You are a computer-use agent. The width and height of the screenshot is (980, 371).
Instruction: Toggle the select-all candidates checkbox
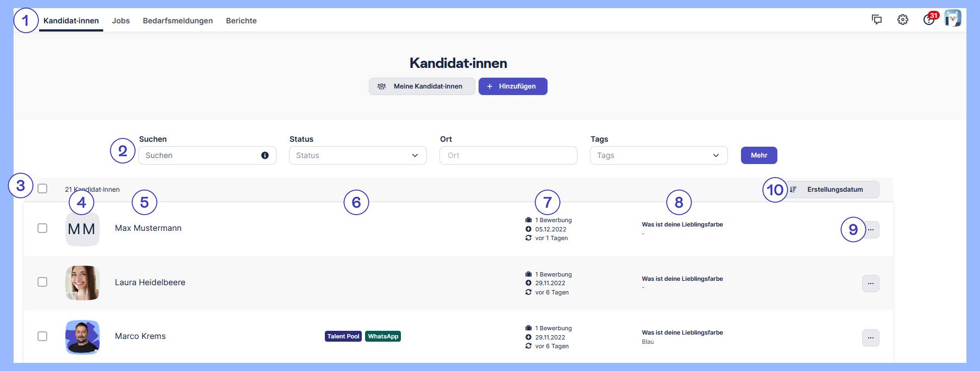(42, 188)
